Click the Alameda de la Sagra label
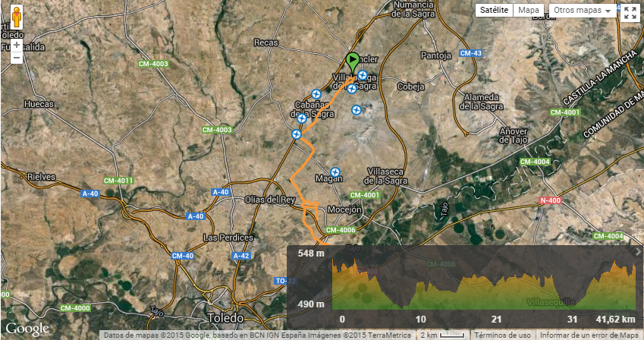 click(482, 102)
